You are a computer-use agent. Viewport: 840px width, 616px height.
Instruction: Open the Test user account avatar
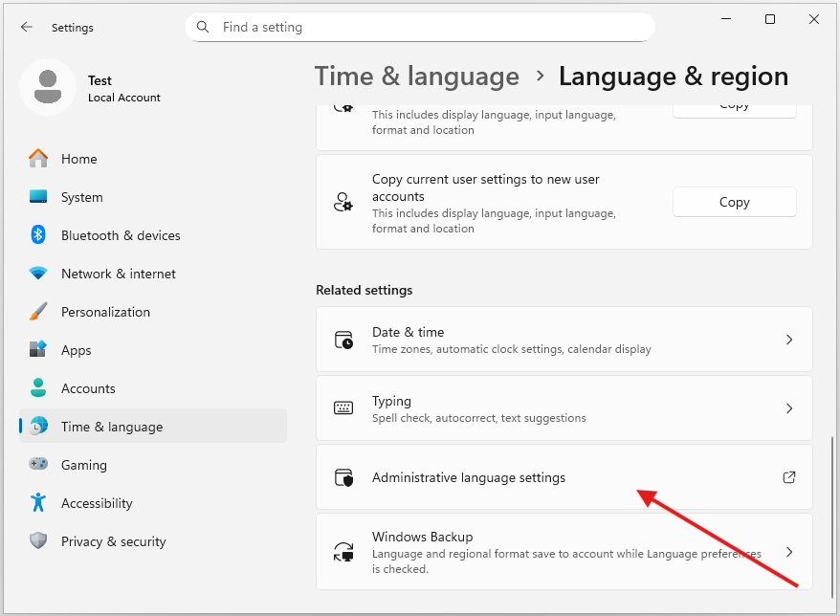(x=48, y=87)
